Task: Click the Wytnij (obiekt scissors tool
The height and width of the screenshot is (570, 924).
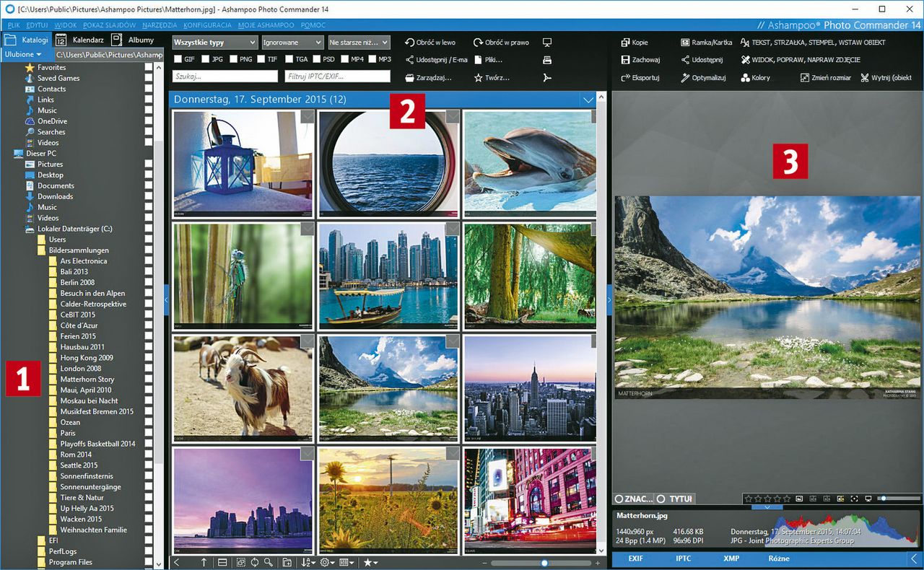Action: [886, 78]
